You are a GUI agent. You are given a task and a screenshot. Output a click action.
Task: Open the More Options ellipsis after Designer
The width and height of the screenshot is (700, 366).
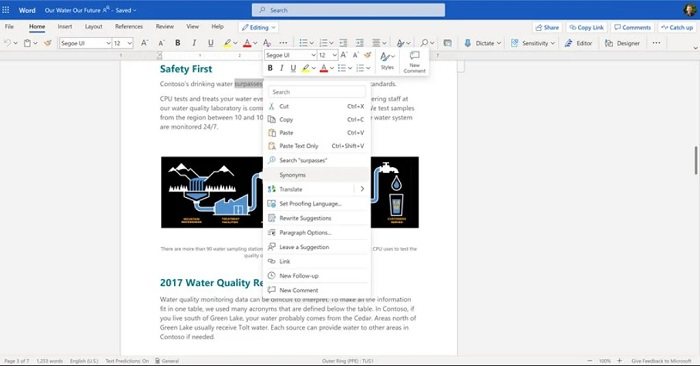(656, 43)
